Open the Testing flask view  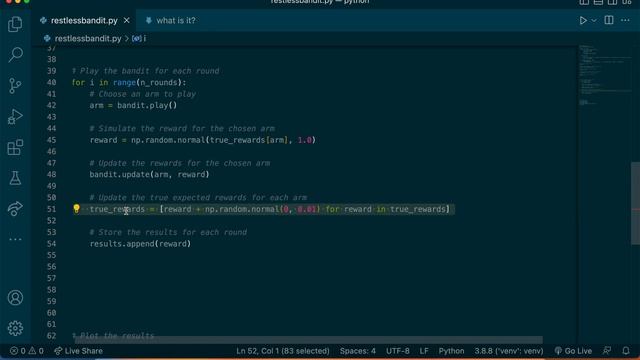(x=15, y=178)
